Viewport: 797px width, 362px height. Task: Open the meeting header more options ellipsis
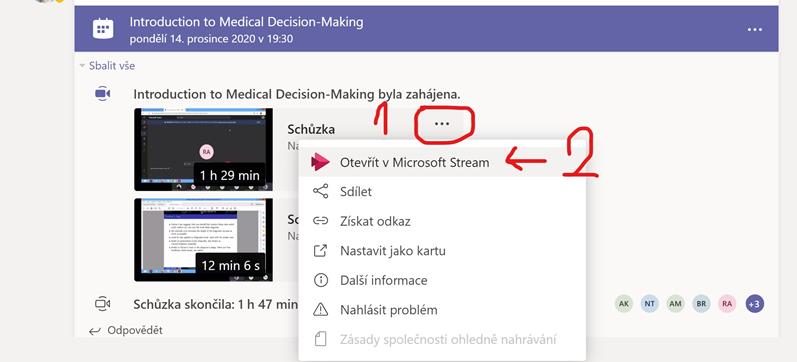click(755, 29)
